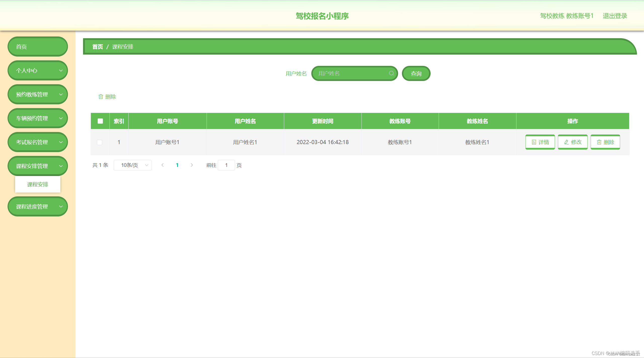The width and height of the screenshot is (644, 358).
Task: Click the previous page arrow
Action: pyautogui.click(x=163, y=165)
